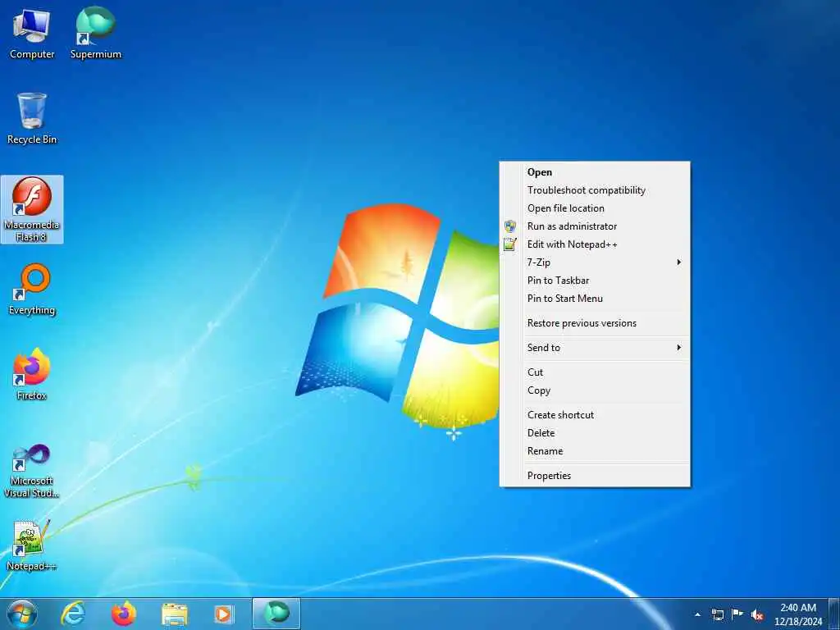Select the Firefox desktop shortcut

point(32,375)
